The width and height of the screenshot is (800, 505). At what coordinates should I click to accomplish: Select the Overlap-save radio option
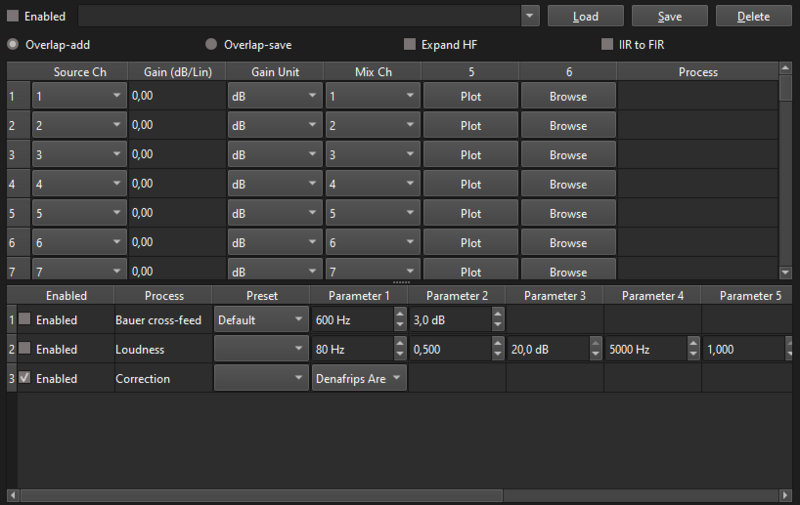click(211, 45)
